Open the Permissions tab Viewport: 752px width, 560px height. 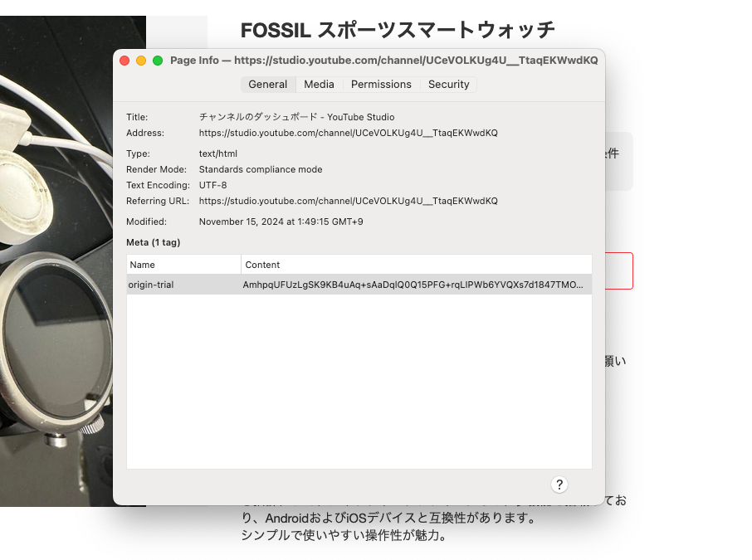(381, 85)
